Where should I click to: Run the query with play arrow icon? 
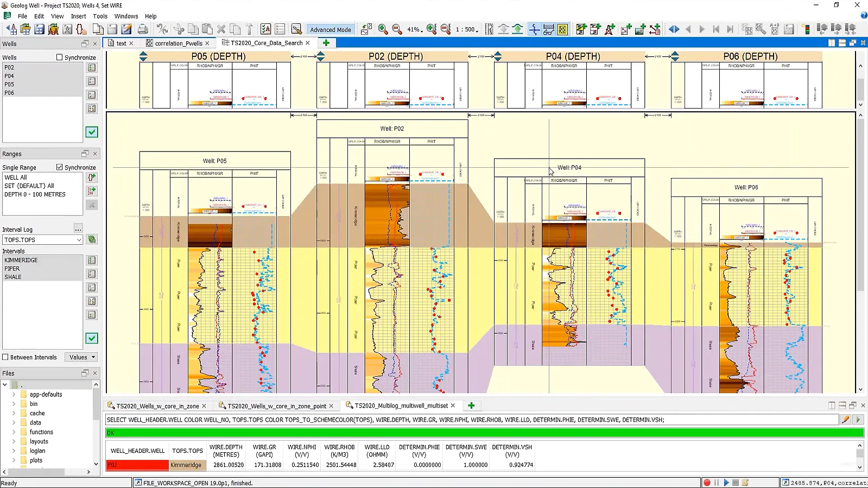click(x=858, y=420)
